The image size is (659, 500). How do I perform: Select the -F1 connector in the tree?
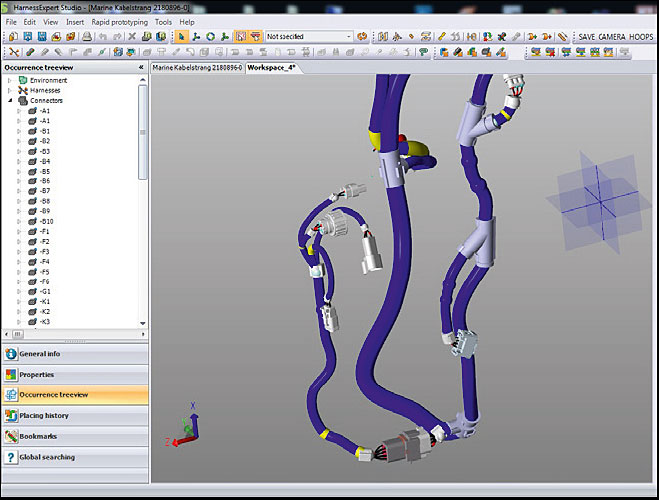point(45,232)
